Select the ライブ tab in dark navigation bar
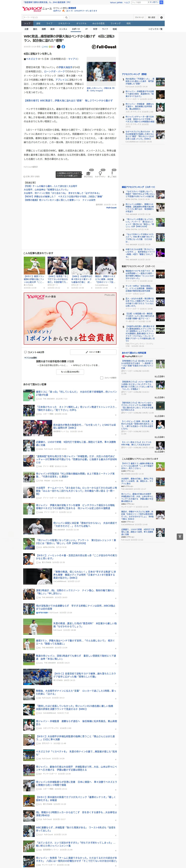 (49, 24)
